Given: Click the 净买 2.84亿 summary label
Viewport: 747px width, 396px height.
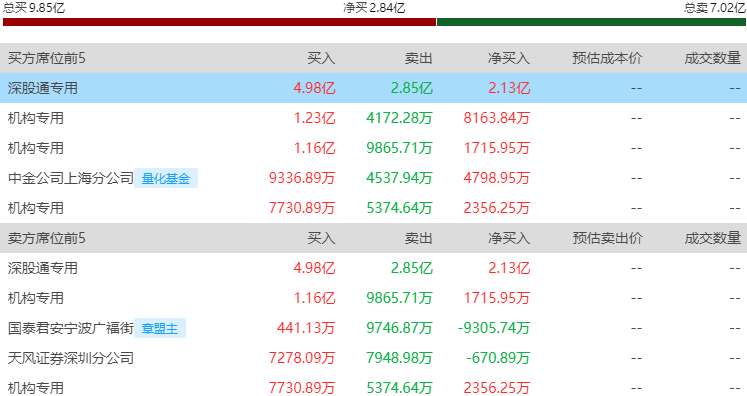Looking at the screenshot, I should 374,8.
